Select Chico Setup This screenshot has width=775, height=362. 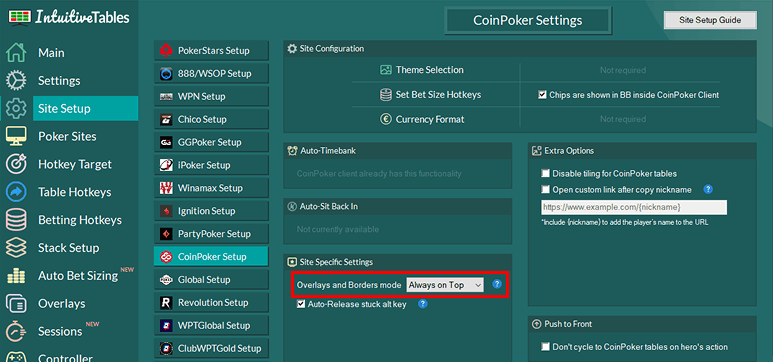click(211, 119)
